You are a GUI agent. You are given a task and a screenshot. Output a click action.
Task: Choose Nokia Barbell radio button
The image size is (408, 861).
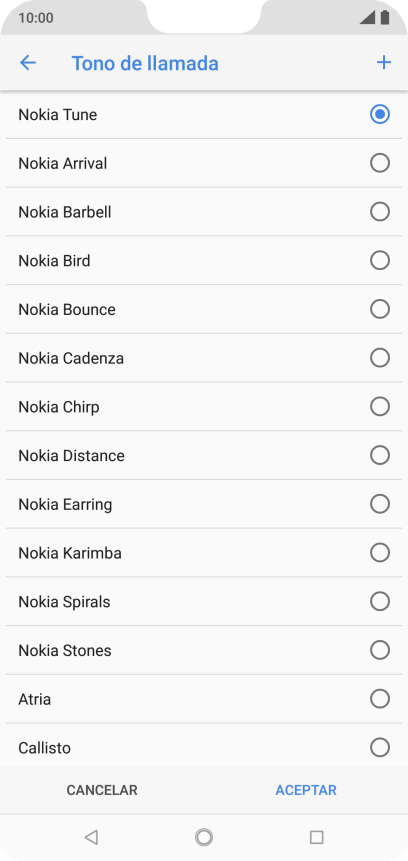click(380, 212)
